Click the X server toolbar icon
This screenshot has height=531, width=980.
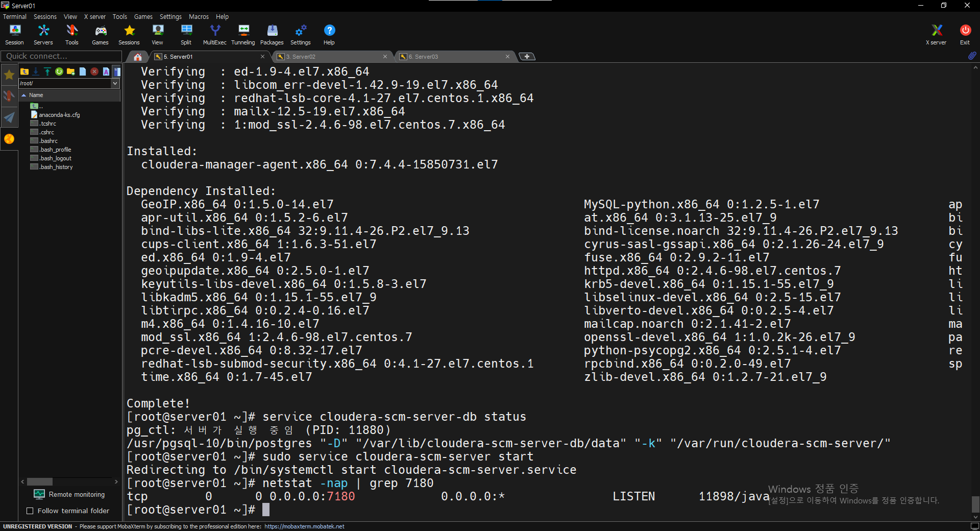(x=937, y=35)
